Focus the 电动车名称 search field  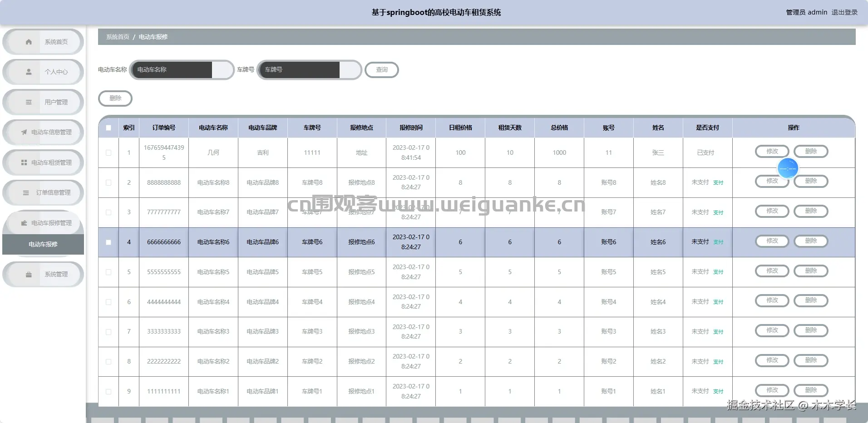pyautogui.click(x=182, y=70)
